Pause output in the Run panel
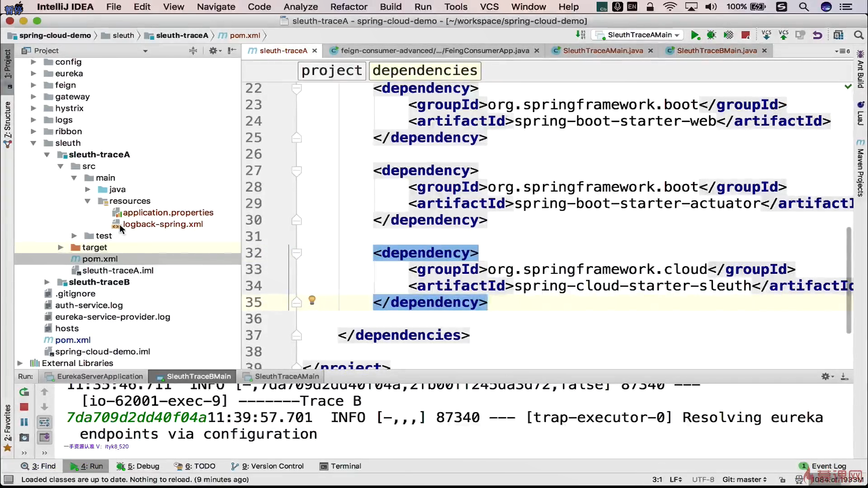Image resolution: width=868 pixels, height=488 pixels. [24, 422]
